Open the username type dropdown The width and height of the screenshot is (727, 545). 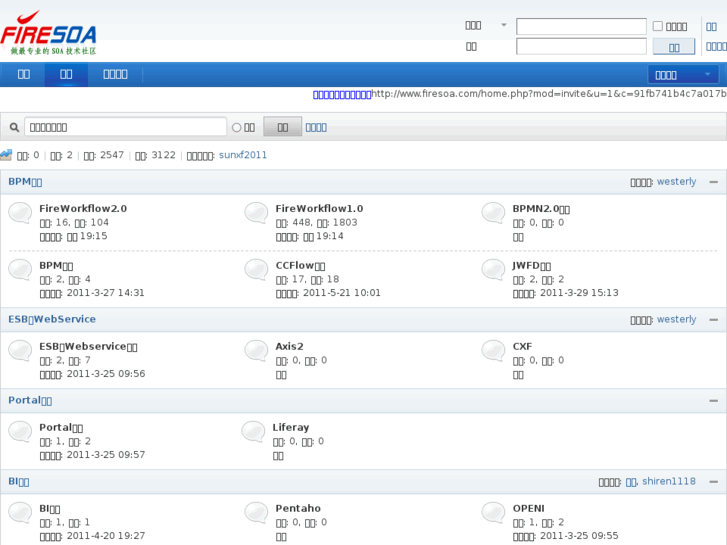(485, 26)
